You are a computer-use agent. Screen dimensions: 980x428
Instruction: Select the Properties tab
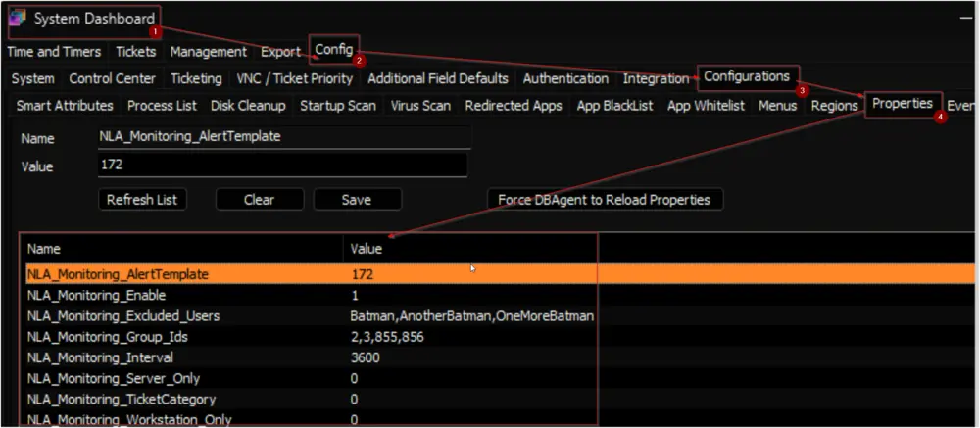(903, 103)
